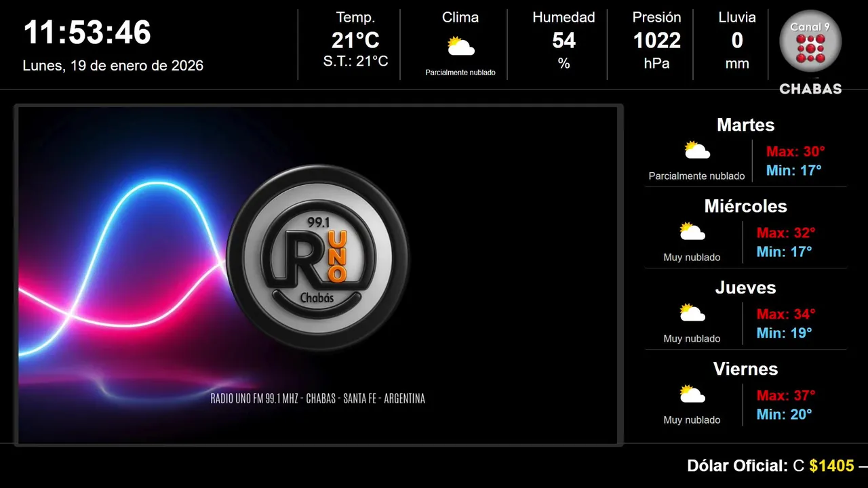Click the Canal 9 Chabas logo

point(810,53)
